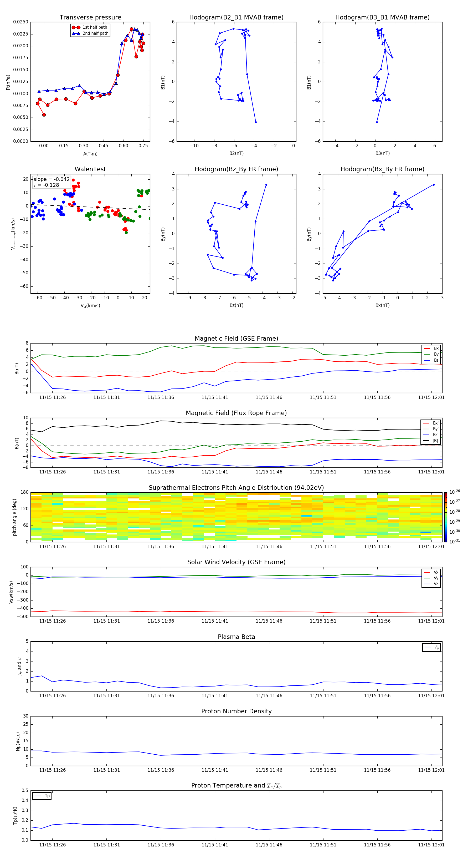The height and width of the screenshot is (868, 473).
Task: Click the 'WalenTest' plot title
Action: pos(90,169)
